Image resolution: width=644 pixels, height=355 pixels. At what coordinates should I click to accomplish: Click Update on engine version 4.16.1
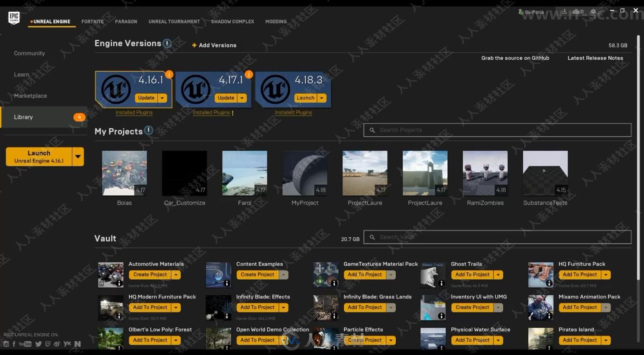(x=146, y=98)
